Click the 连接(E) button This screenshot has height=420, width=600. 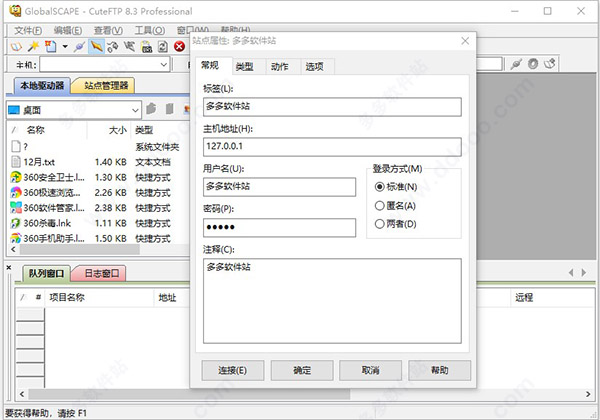pos(233,370)
